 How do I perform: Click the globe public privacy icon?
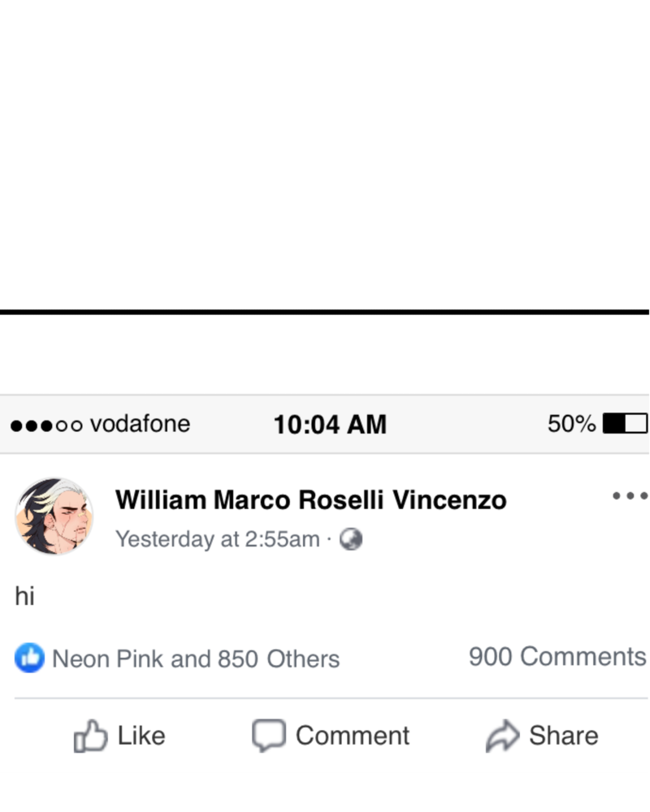point(351,539)
